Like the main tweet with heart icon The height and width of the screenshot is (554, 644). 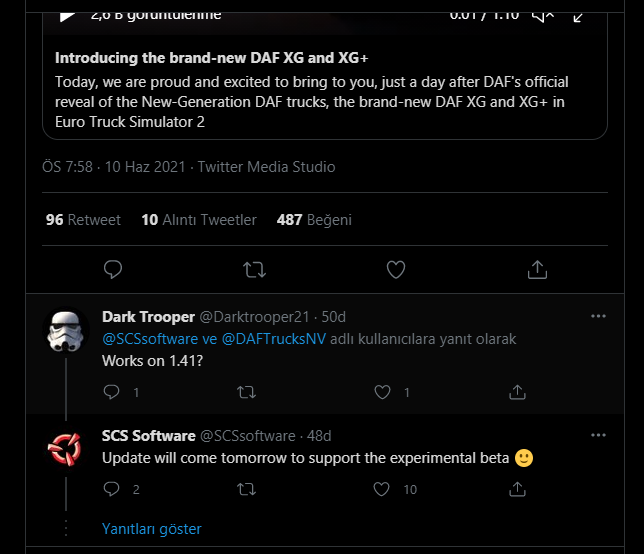(x=396, y=269)
